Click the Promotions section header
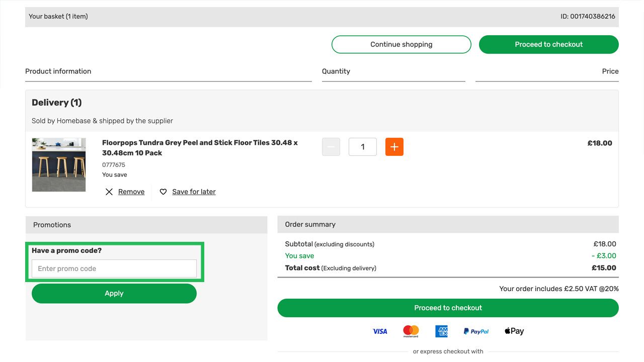Screen dimensions: 644x362 51,225
